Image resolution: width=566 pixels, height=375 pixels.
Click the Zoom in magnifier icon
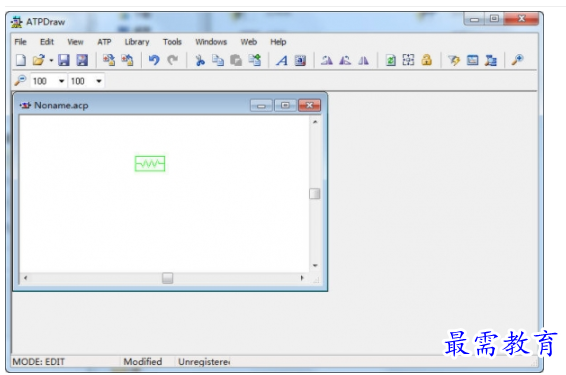tap(518, 60)
